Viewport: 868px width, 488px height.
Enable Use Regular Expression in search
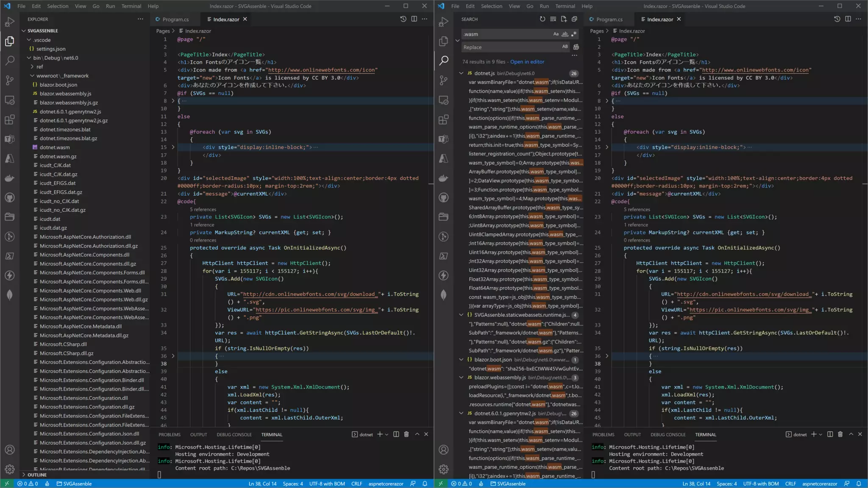point(574,34)
